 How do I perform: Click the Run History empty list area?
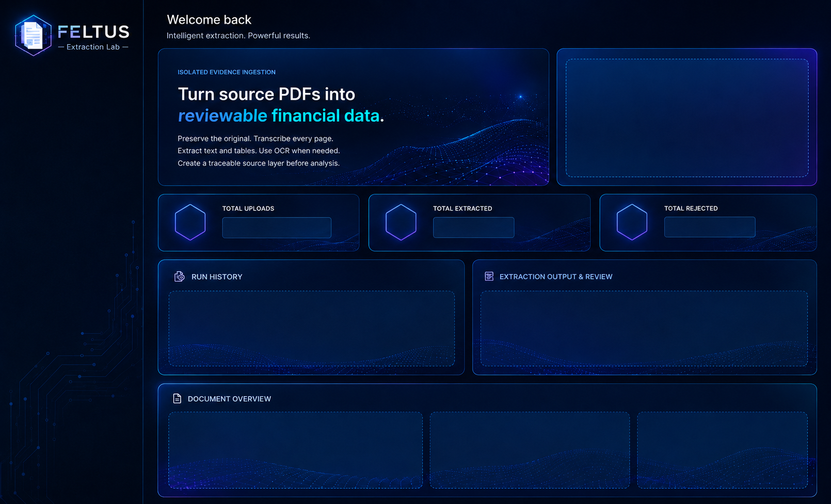point(312,329)
